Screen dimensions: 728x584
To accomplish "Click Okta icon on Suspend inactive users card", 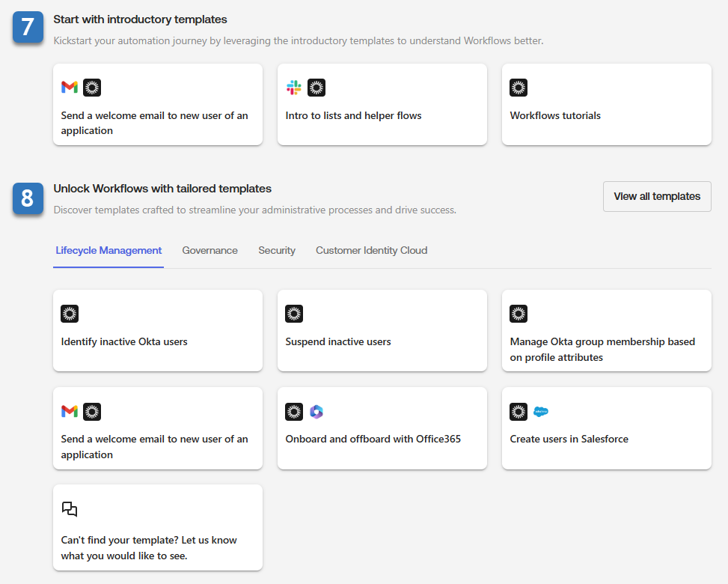I will click(x=294, y=314).
